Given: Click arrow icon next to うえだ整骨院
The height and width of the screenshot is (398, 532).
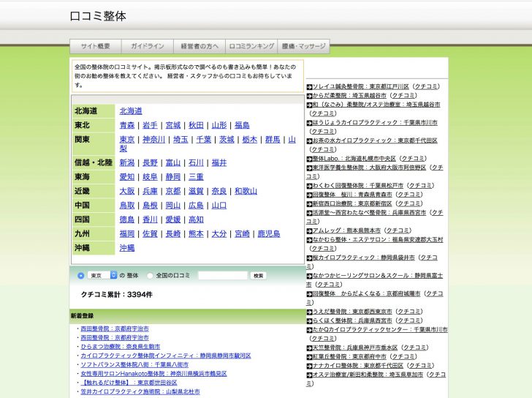Looking at the screenshot, I should (309, 312).
